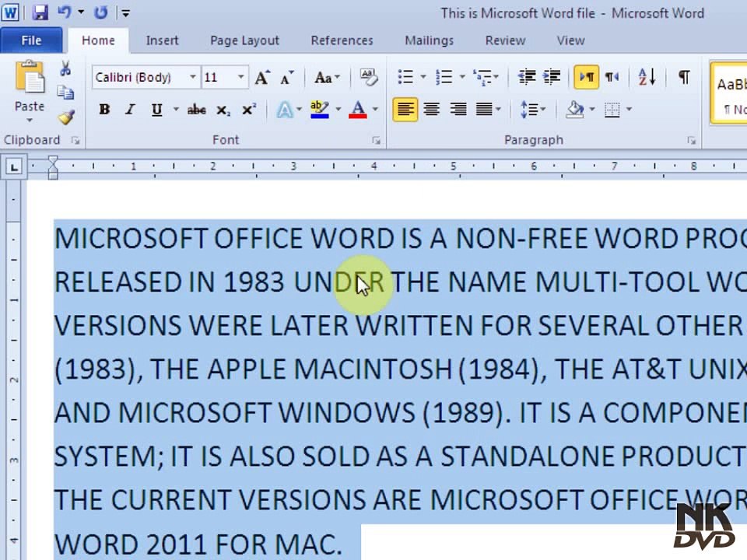Set right-to-left text direction
Viewport: 747px width, 560px height.
coord(612,77)
